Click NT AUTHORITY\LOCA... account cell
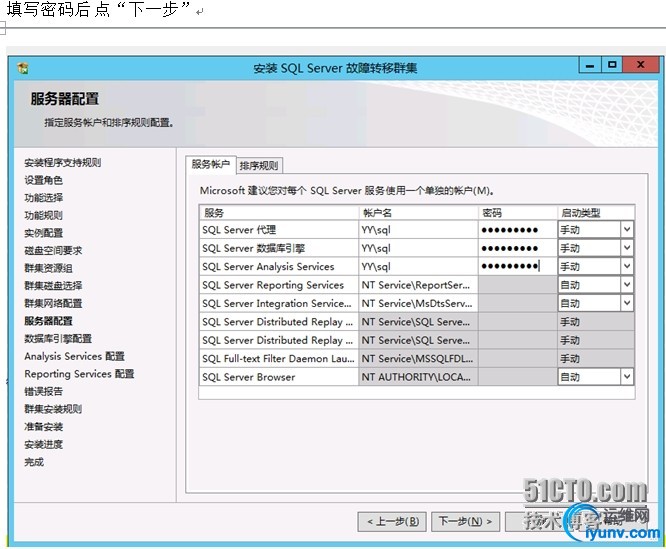Screen dimensions: 666x549 click(418, 377)
